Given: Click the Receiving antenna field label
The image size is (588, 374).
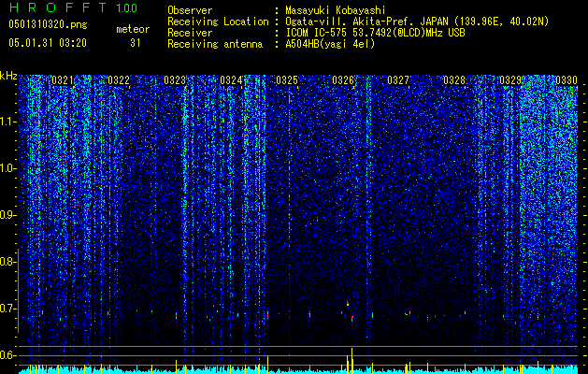Looking at the screenshot, I should click(x=215, y=44).
